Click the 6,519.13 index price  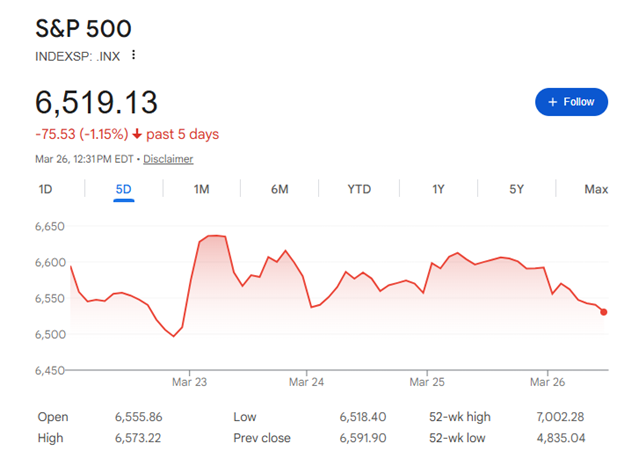pos(97,102)
